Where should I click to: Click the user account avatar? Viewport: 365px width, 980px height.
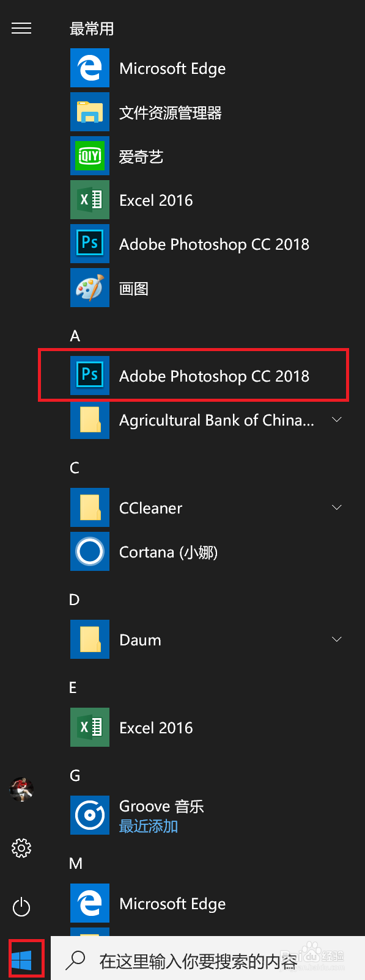21,789
